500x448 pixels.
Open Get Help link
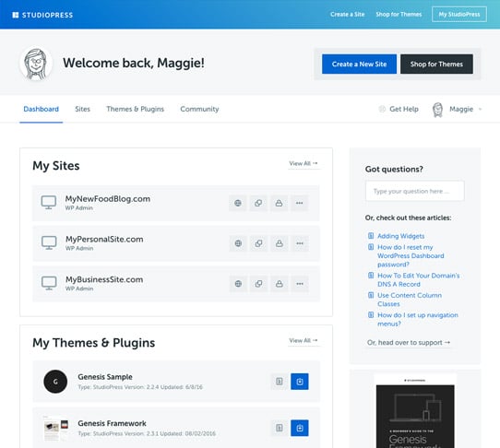[404, 109]
